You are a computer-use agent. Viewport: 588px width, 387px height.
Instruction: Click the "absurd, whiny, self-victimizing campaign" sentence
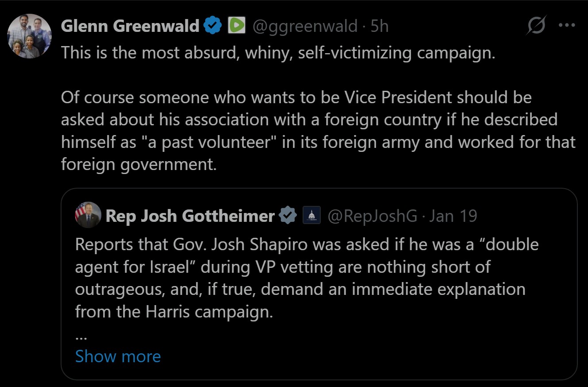coord(278,53)
